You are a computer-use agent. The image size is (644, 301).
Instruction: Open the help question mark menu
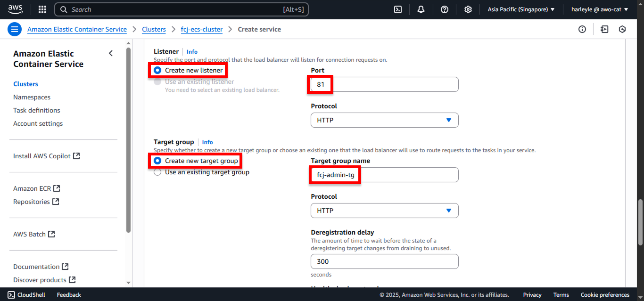pos(444,9)
